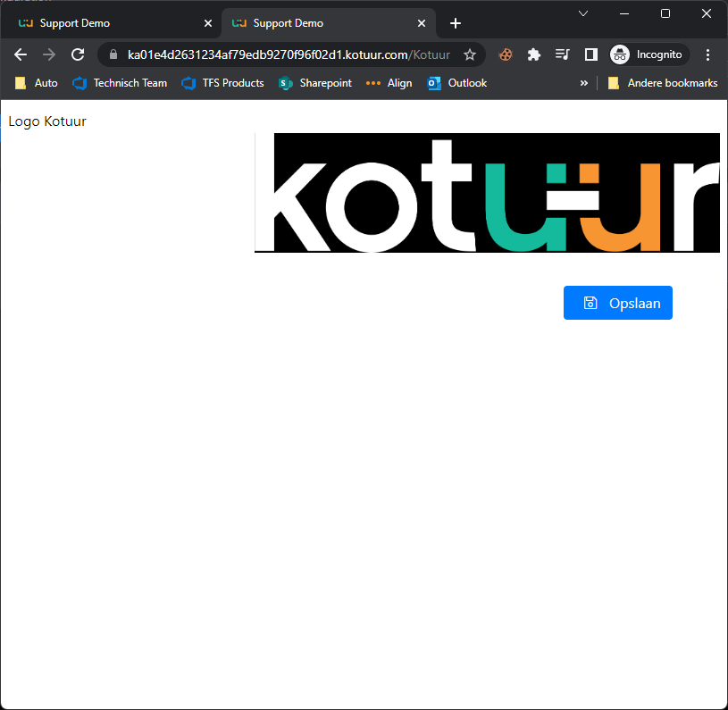Viewport: 728px width, 710px height.
Task: Click the Logo Kotuur label text
Action: click(47, 121)
